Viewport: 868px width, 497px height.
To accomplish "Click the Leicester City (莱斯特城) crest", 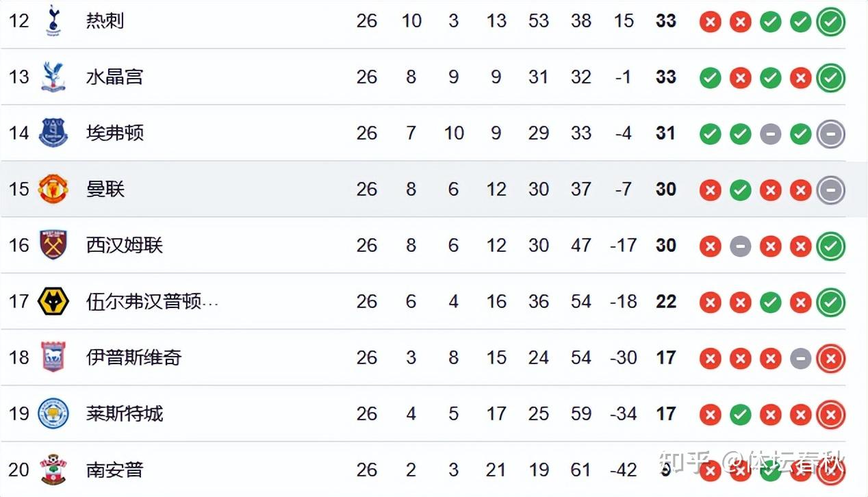I will click(x=53, y=413).
